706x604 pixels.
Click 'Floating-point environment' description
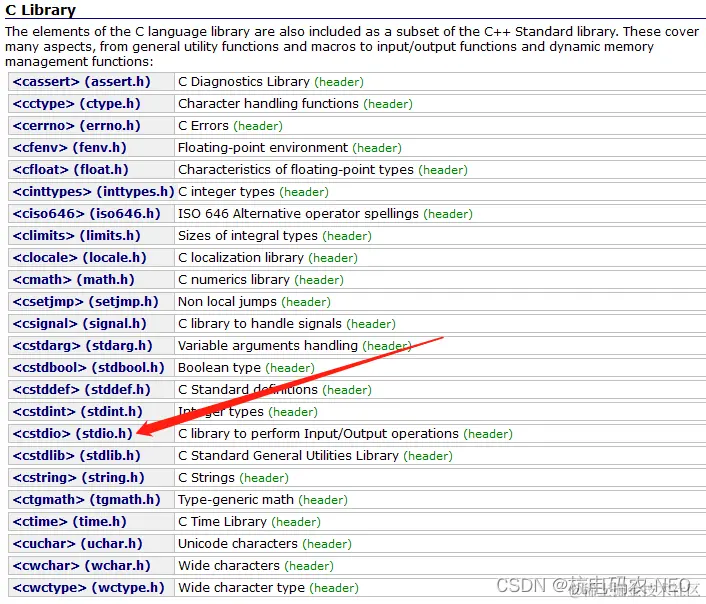(x=263, y=148)
